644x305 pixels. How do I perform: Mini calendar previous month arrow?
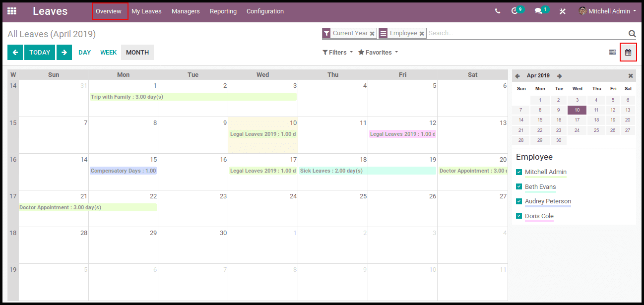point(517,76)
